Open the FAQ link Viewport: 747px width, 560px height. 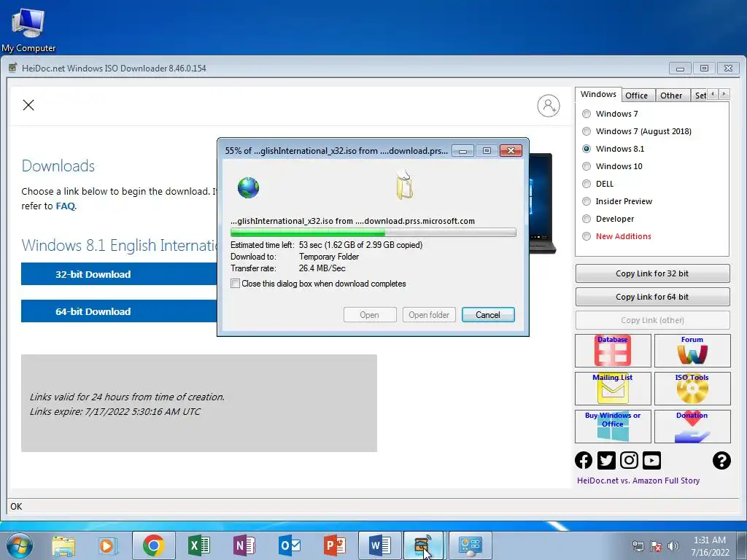[65, 206]
